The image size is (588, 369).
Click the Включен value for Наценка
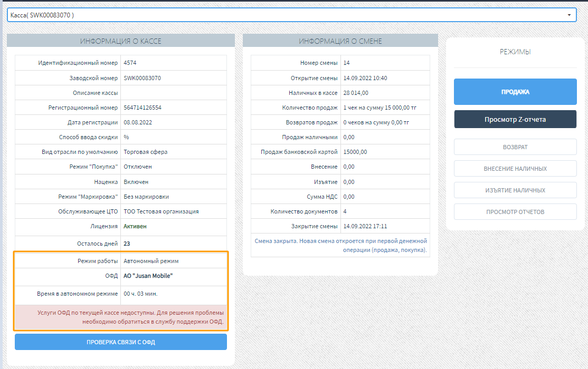coord(136,182)
